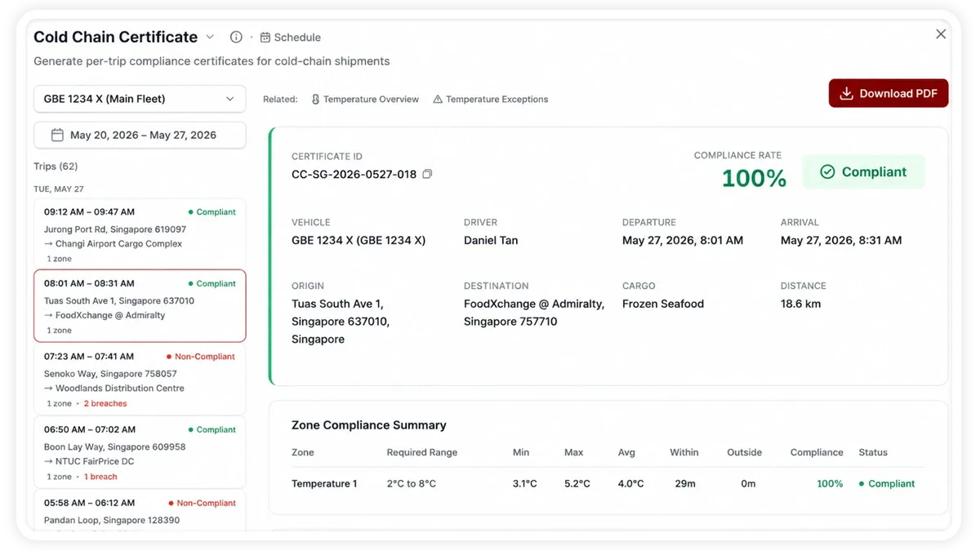
Task: Click vehicle value 'GBE 1234 X (GBE 1234 X)'
Action: tap(359, 240)
